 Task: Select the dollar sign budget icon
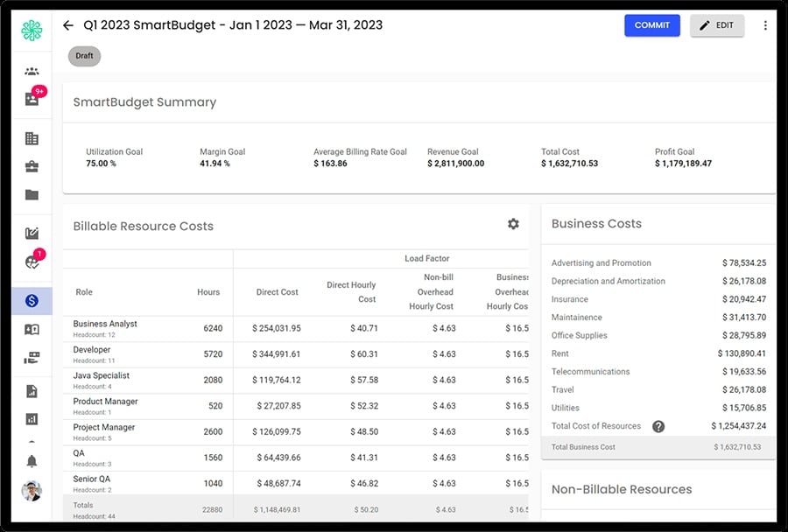[32, 301]
